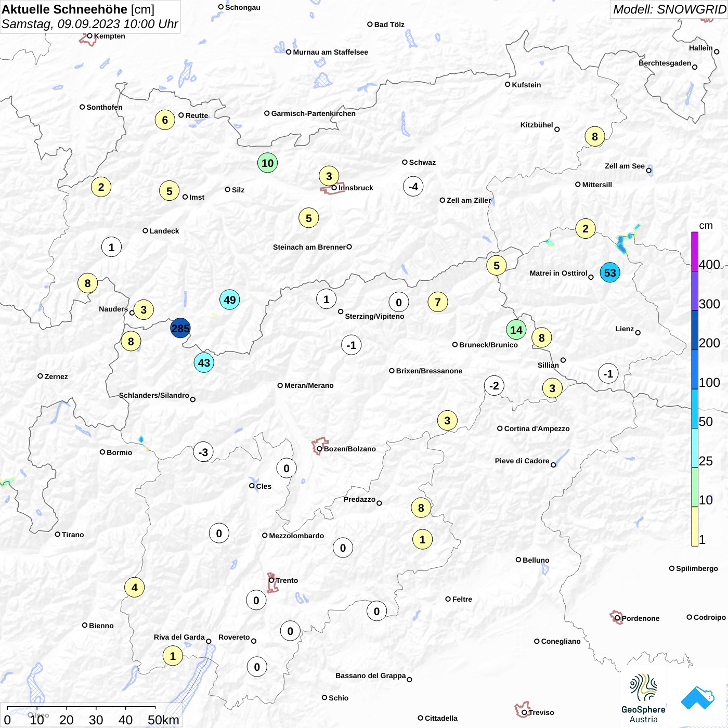The width and height of the screenshot is (728, 728).
Task: Click the 3 cm marker above Innsbruck
Action: point(329,176)
